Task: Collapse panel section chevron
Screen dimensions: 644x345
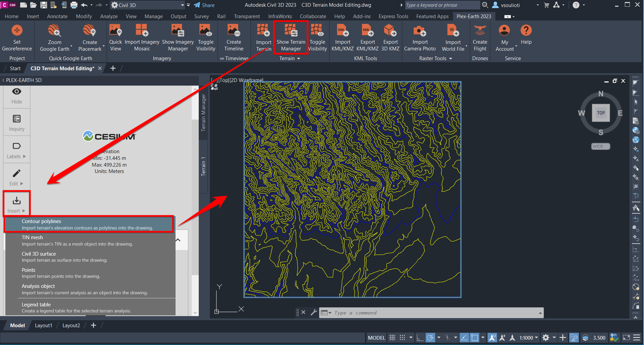Action: click(x=178, y=240)
